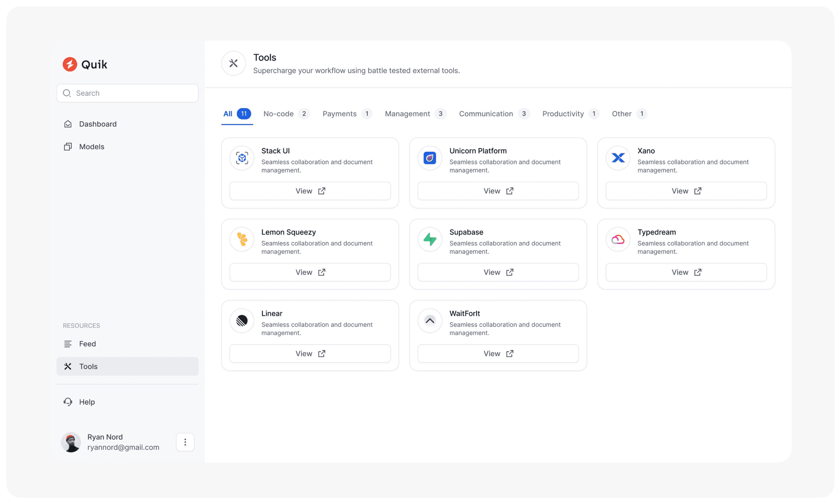Open the Feed resource link
The height and width of the screenshot is (504, 840).
tap(87, 344)
